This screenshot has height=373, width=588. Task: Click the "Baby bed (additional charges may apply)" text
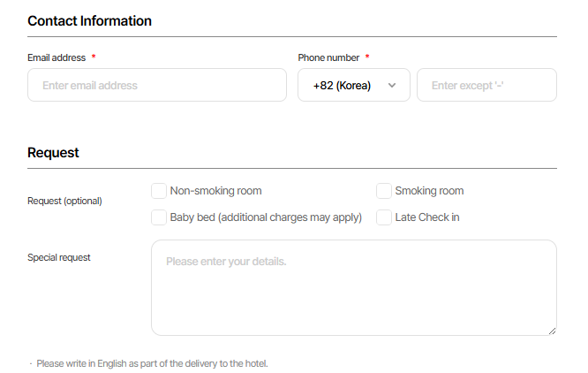click(266, 217)
